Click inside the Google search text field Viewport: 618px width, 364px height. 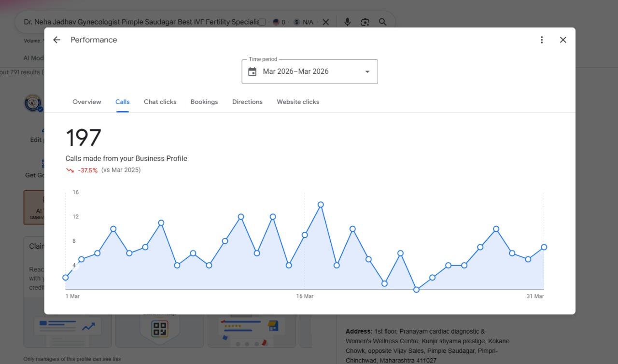140,22
